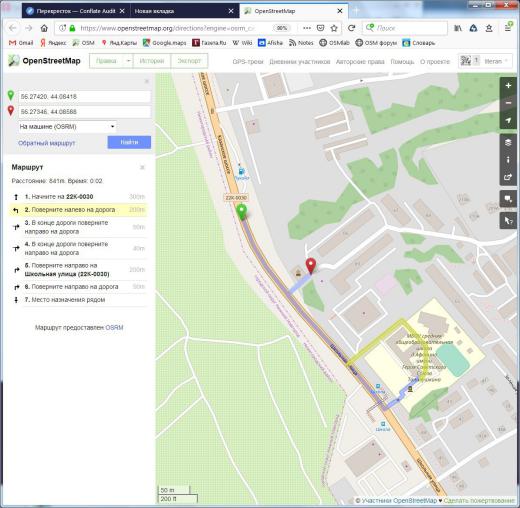
Task: Zoom out the map with minus button
Action: pyautogui.click(x=508, y=103)
